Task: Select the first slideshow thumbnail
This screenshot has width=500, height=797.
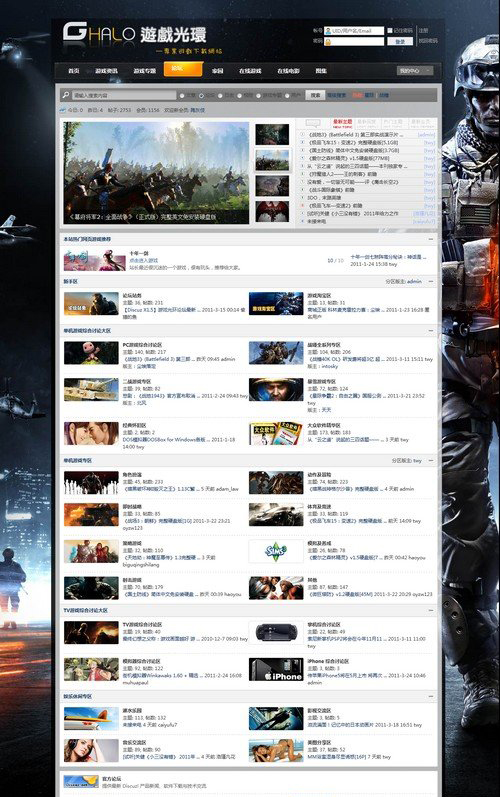Action: point(272,135)
